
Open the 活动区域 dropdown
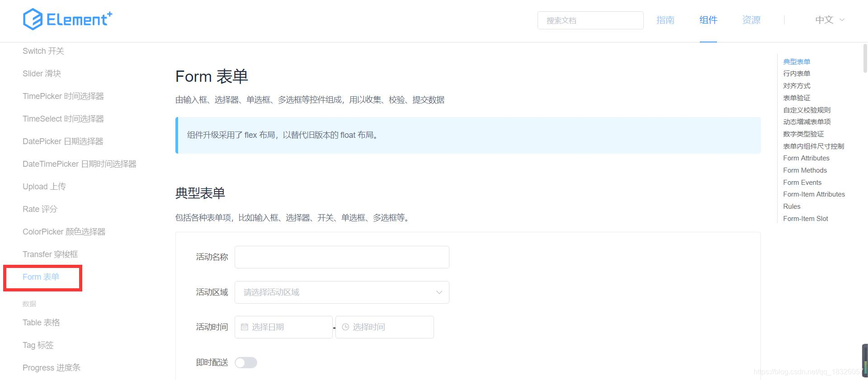(x=342, y=292)
